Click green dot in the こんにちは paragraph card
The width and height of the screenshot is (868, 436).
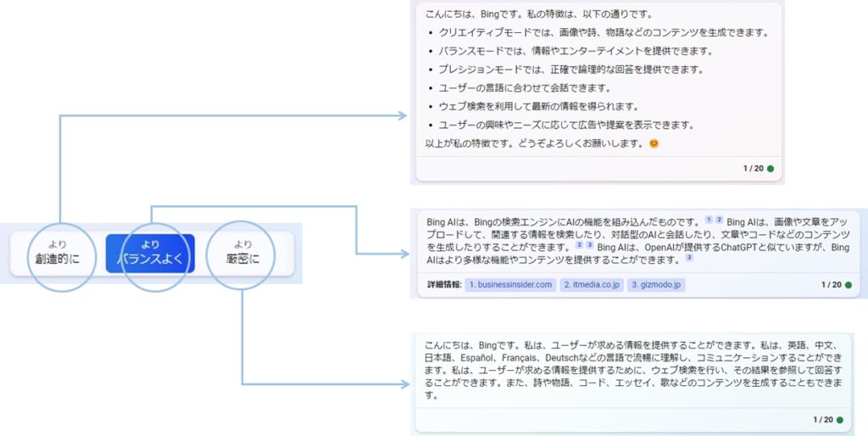point(840,420)
